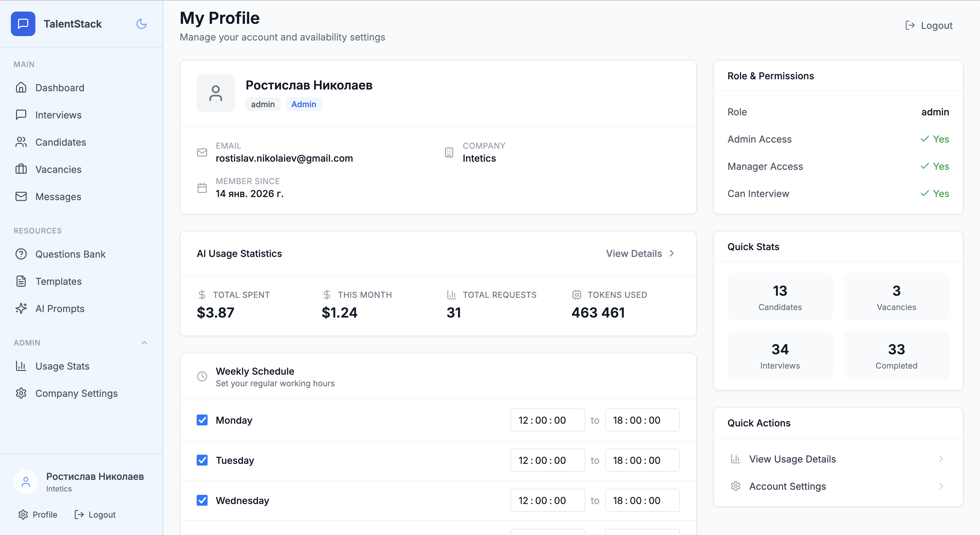The image size is (980, 535).
Task: Collapse the ADMIN sidebar section
Action: coord(144,342)
